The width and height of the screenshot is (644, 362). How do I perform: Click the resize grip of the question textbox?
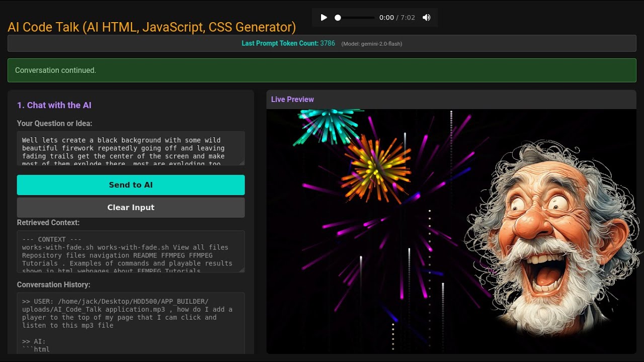242,162
